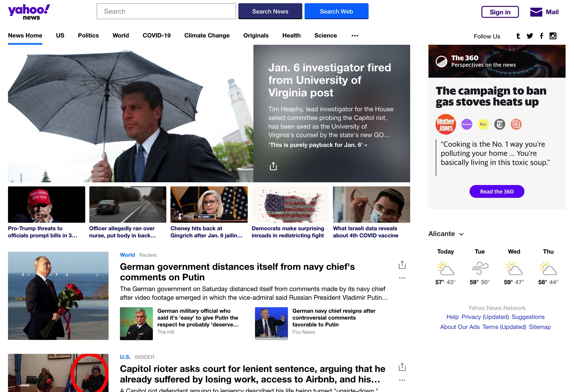This screenshot has height=392, width=574.
Task: Select the News Home tab
Action: (25, 36)
